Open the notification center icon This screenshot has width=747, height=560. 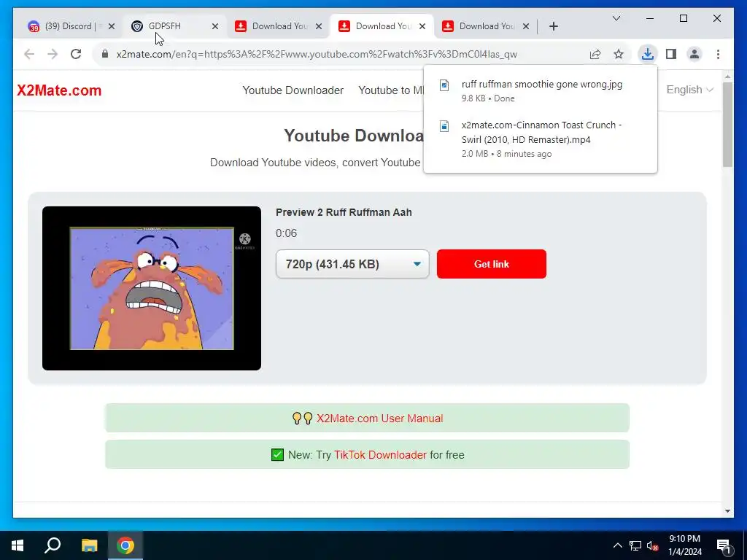tap(724, 545)
